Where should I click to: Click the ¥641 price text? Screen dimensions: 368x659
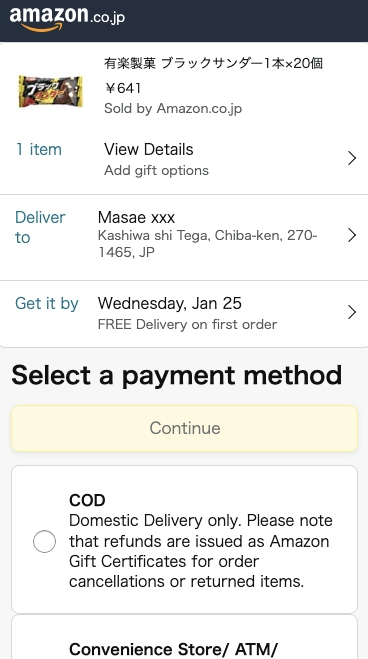tap(123, 88)
